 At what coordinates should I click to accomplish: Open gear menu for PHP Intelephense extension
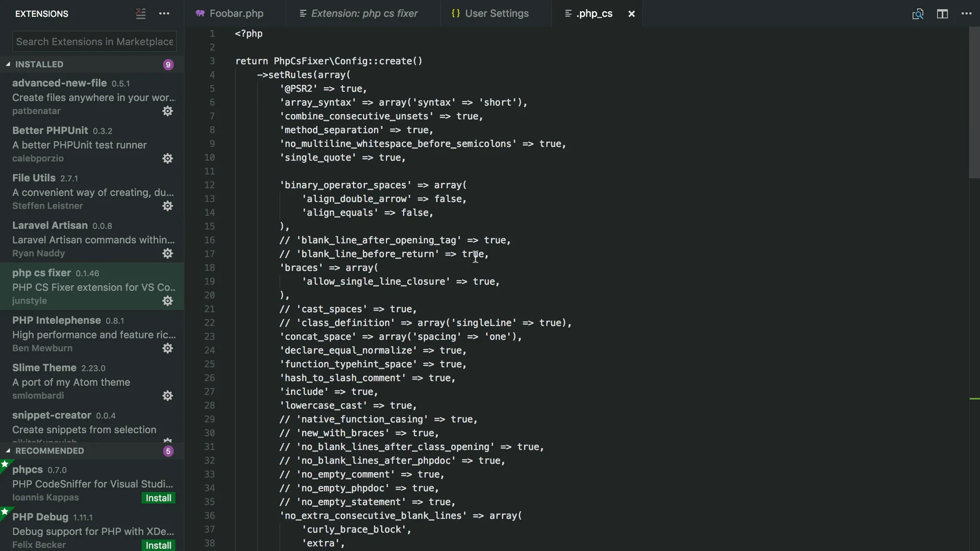point(167,348)
